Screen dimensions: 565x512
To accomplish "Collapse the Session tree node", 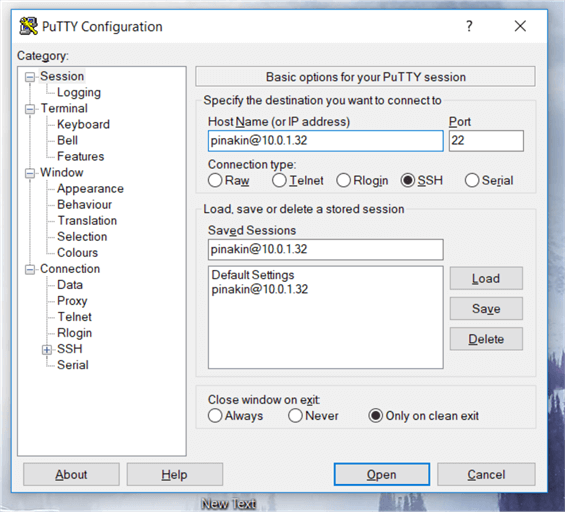I will tap(30, 77).
